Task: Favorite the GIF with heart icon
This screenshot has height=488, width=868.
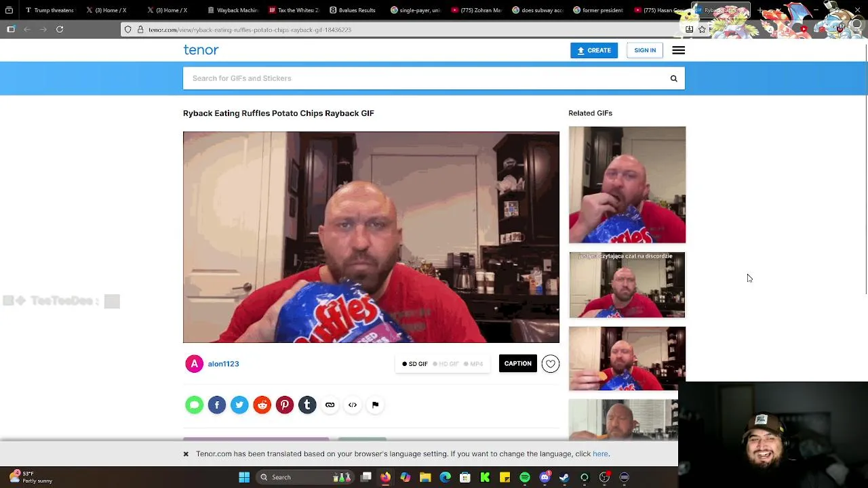Action: point(551,364)
